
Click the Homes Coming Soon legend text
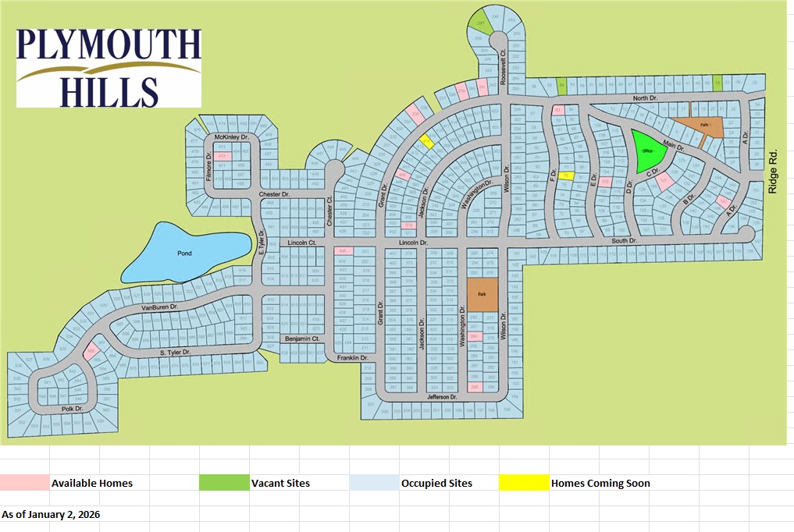tap(600, 483)
